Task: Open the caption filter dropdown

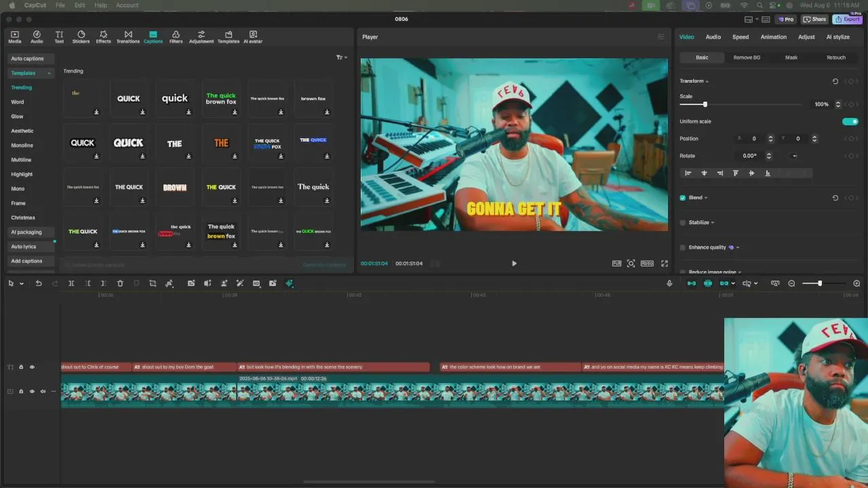Action: point(342,58)
